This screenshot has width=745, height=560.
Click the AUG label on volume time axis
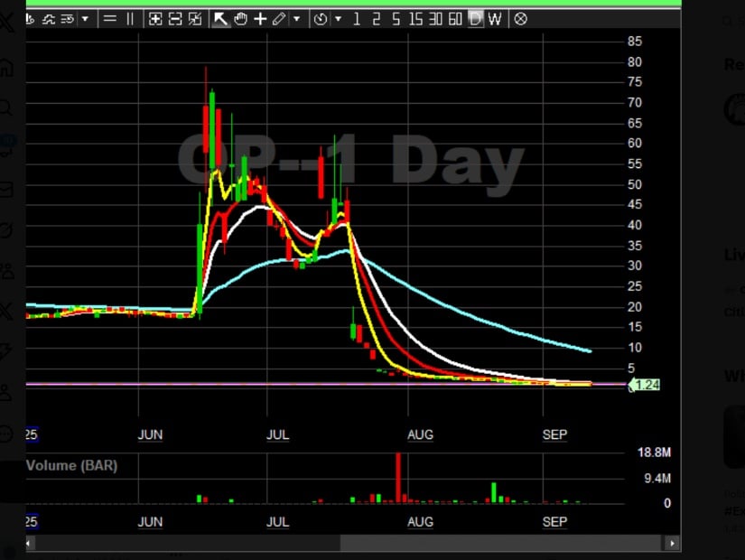420,522
